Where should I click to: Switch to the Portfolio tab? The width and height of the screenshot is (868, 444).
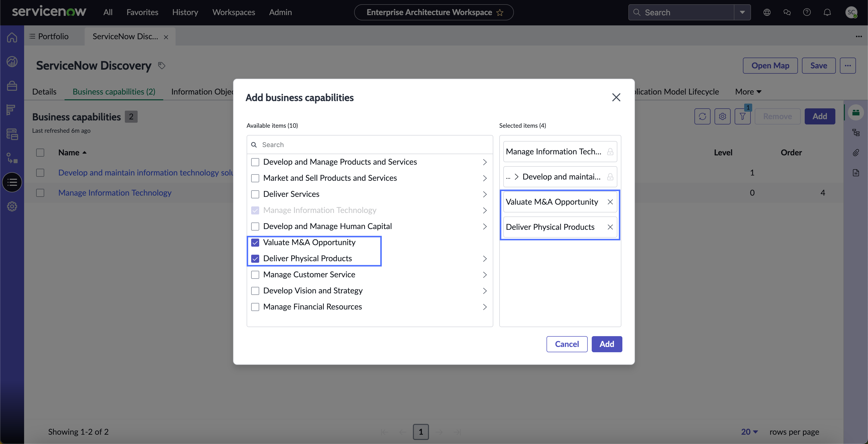click(49, 36)
